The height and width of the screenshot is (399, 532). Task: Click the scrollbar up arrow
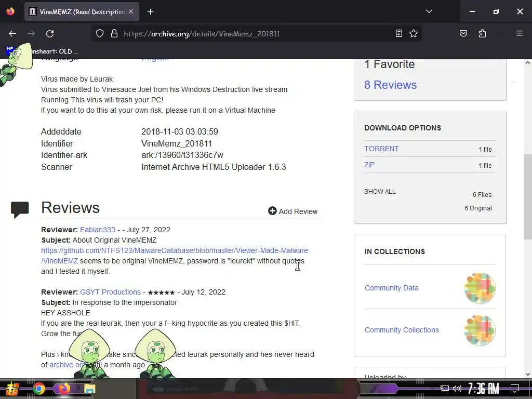tap(528, 63)
